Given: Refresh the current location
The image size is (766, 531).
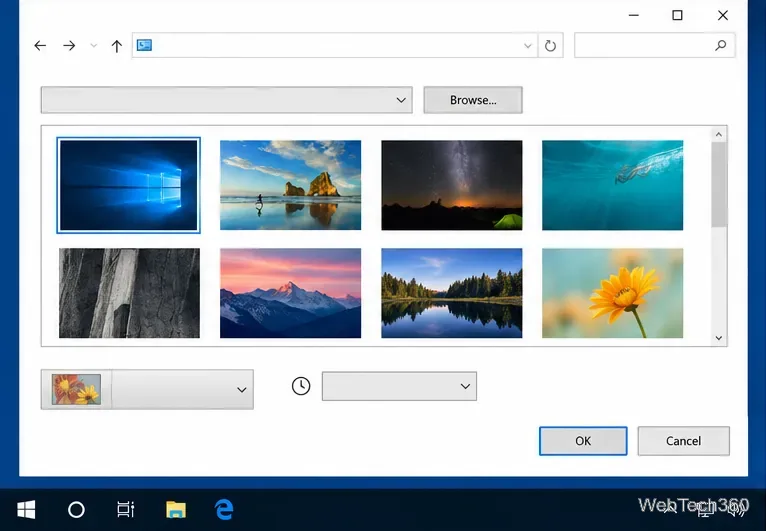Looking at the screenshot, I should point(550,46).
